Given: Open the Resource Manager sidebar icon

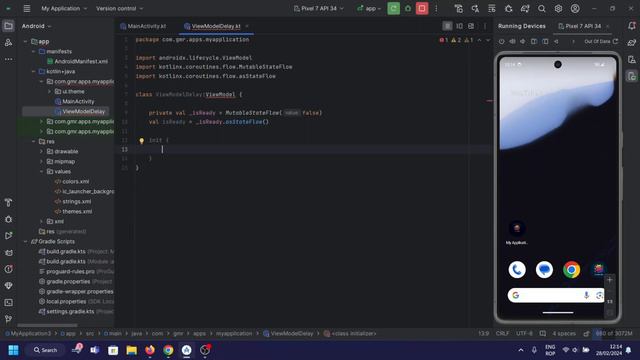Looking at the screenshot, I should pos(8,42).
